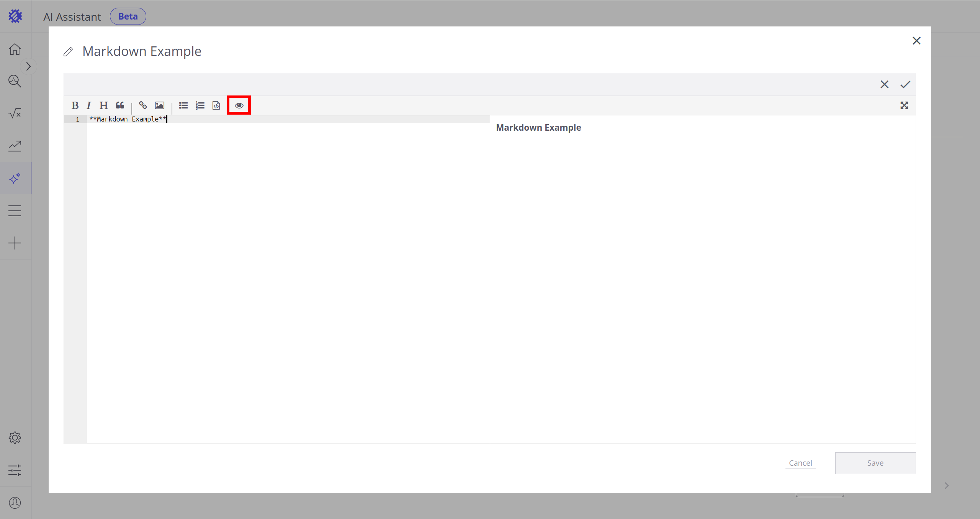
Task: Insert an image
Action: [x=160, y=105]
